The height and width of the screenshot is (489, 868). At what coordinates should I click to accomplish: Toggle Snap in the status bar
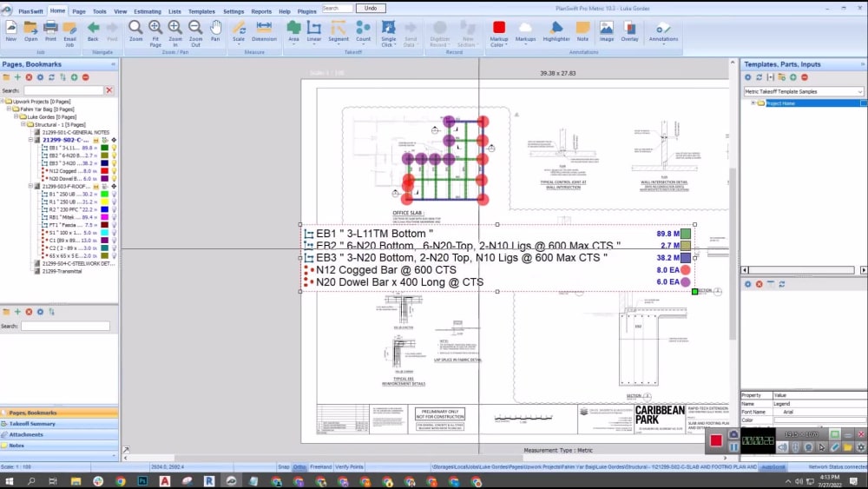pyautogui.click(x=284, y=466)
